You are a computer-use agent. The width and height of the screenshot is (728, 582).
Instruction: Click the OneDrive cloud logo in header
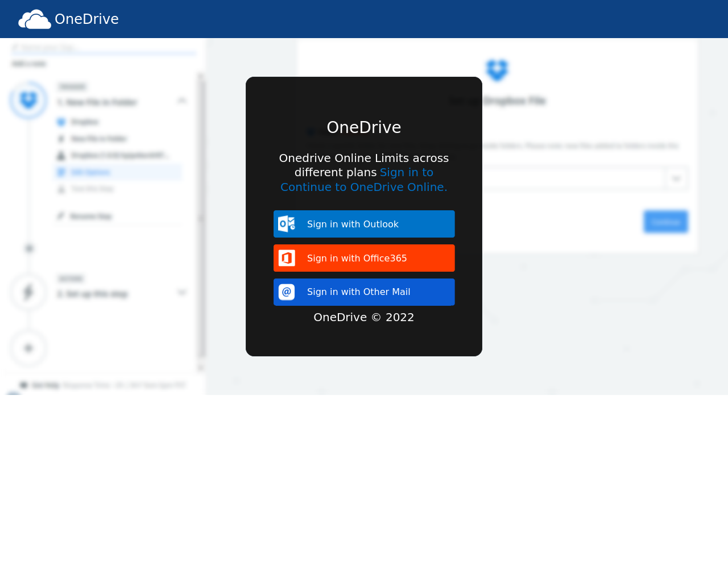click(x=35, y=19)
